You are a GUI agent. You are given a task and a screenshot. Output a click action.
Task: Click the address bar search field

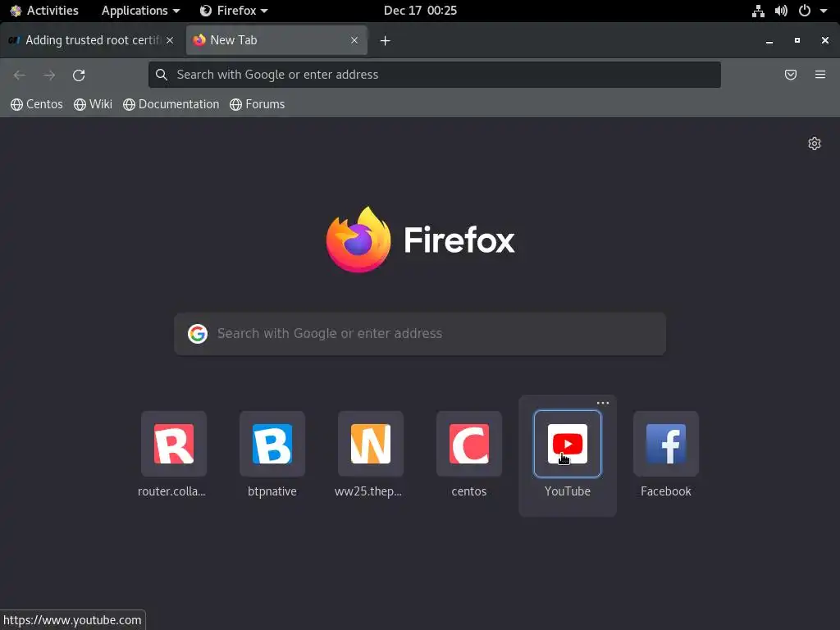[x=435, y=75]
